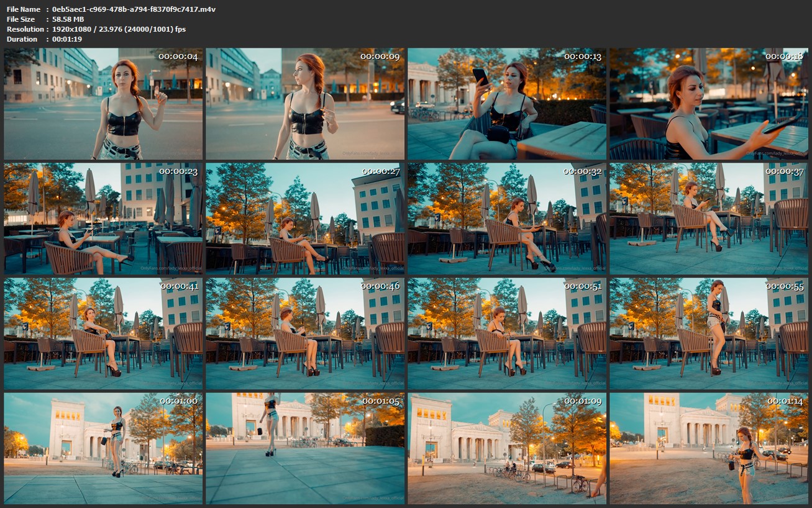812x508 pixels.
Task: Select the thumbnail at timestamp 00:00:04
Action: tap(103, 104)
